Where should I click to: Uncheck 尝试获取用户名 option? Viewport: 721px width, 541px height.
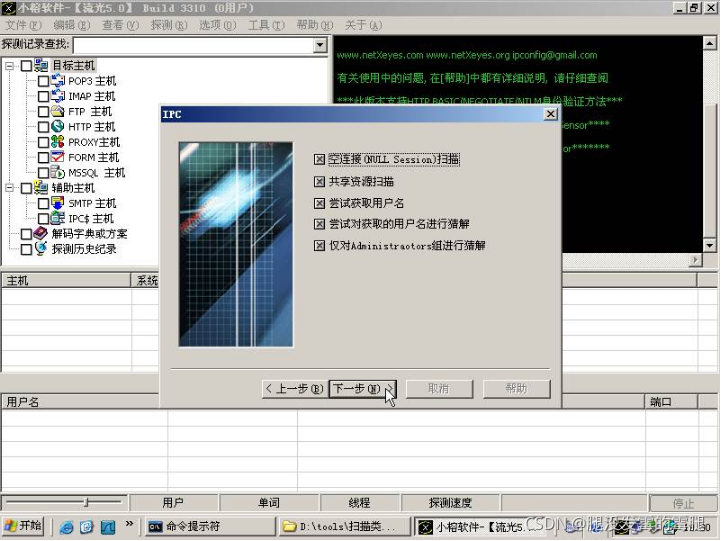(319, 203)
